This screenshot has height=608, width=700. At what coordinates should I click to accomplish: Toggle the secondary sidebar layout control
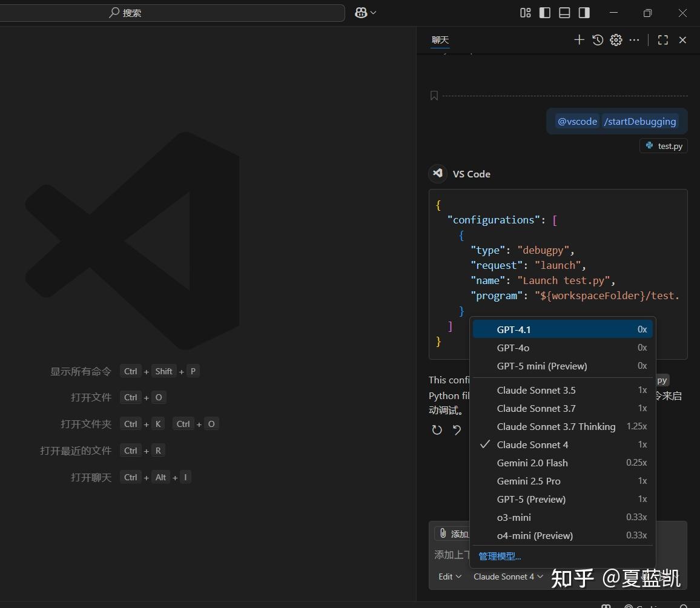[x=584, y=12]
